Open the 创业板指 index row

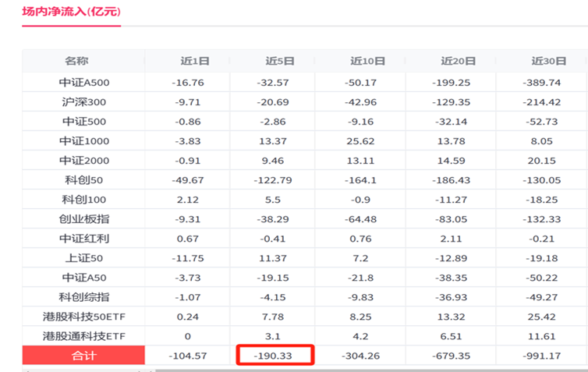click(84, 219)
